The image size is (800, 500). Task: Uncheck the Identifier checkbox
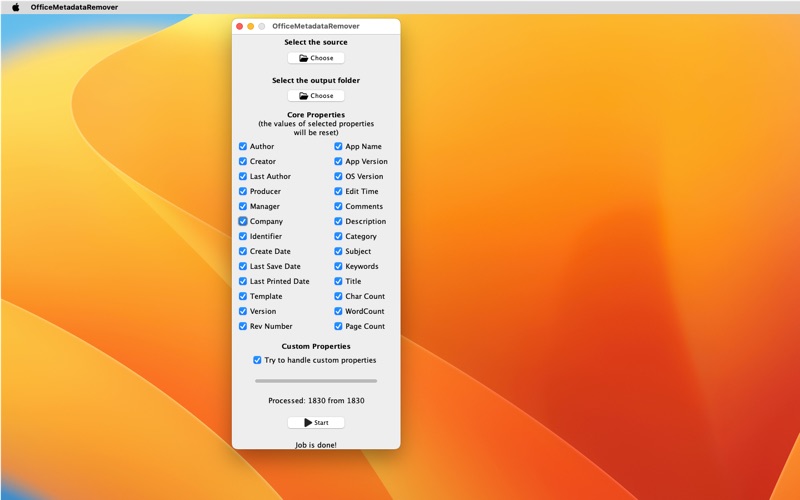(243, 236)
